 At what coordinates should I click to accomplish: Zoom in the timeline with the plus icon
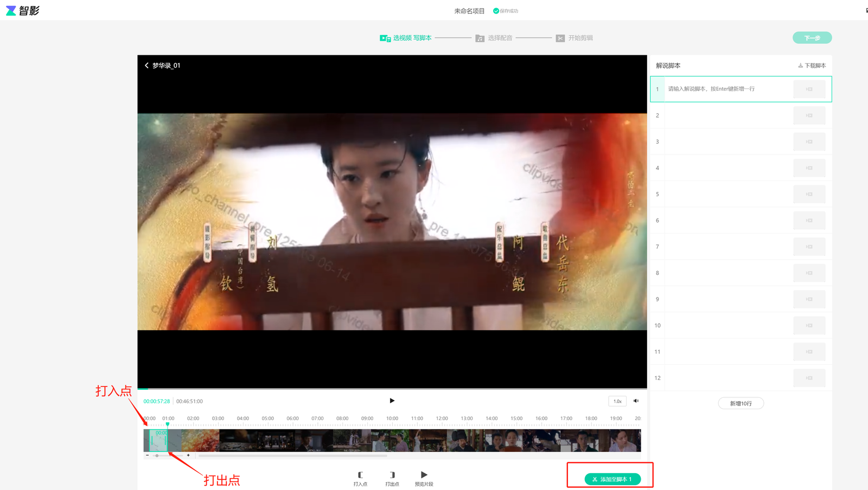coord(188,455)
